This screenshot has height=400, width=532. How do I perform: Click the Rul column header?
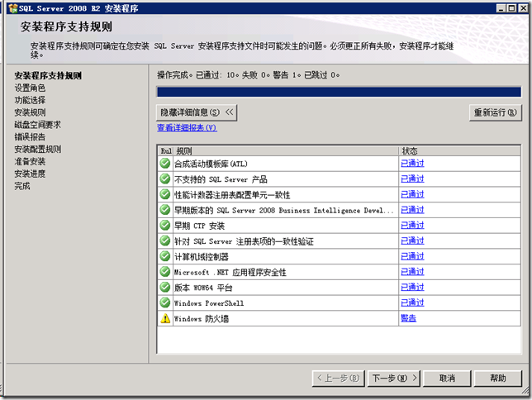[166, 150]
